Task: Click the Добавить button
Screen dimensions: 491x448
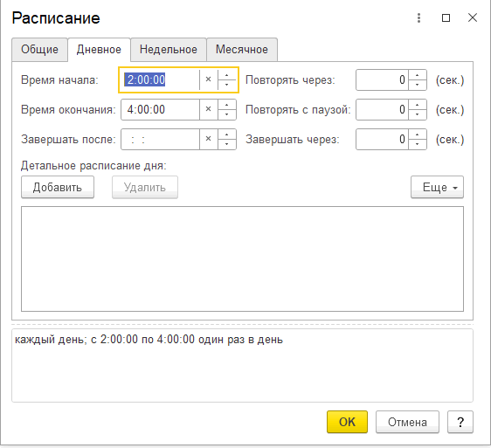Action: coord(58,187)
